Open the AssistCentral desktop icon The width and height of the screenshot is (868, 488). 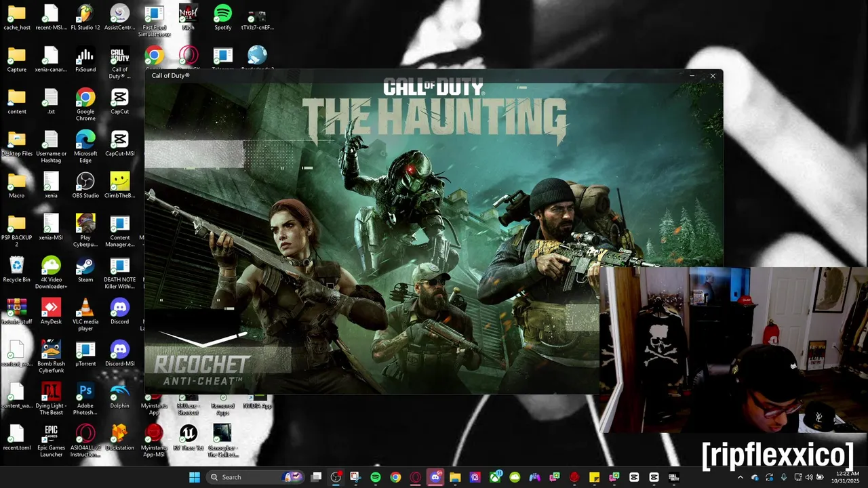(120, 18)
